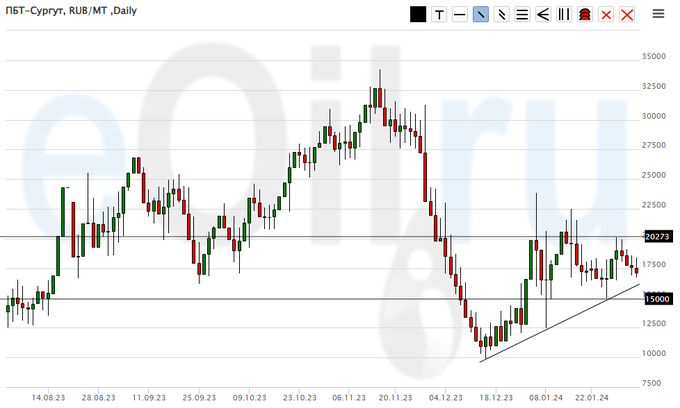Select the vertical lines tool
This screenshot has height=408, width=680.
(565, 14)
